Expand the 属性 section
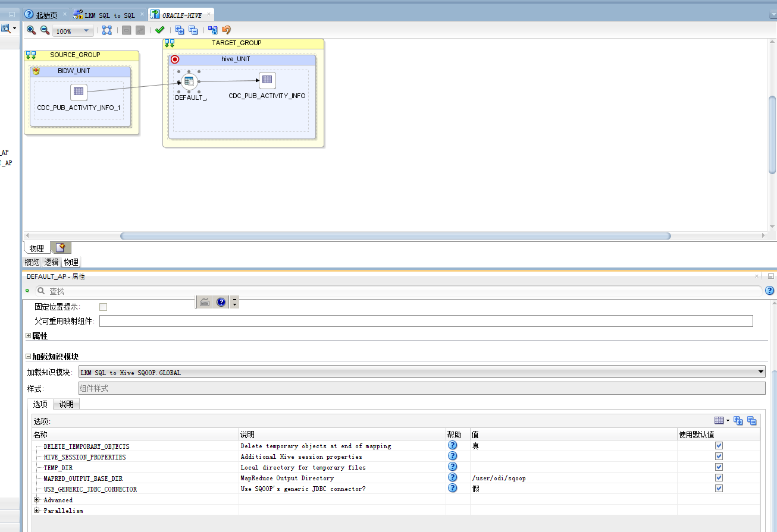 click(28, 336)
